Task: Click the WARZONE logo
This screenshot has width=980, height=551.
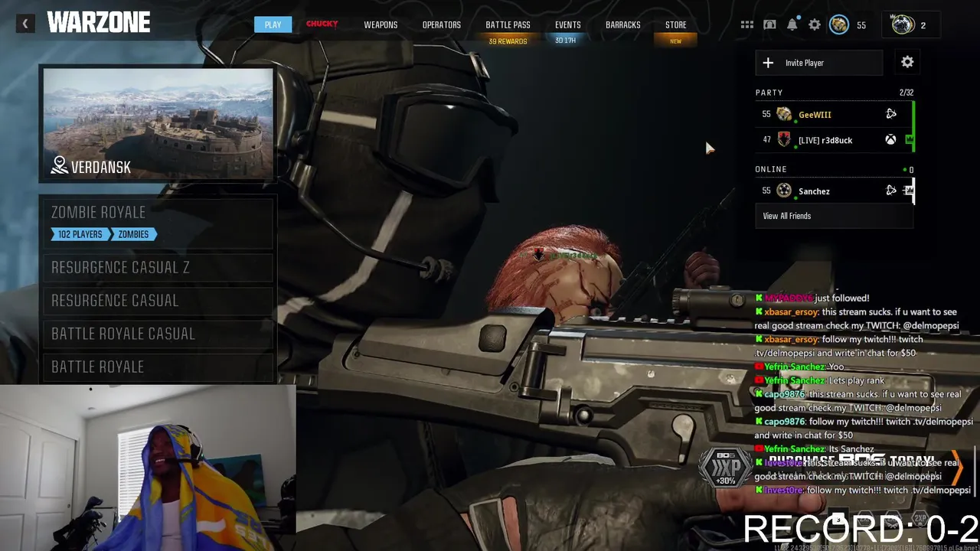Action: (x=99, y=23)
